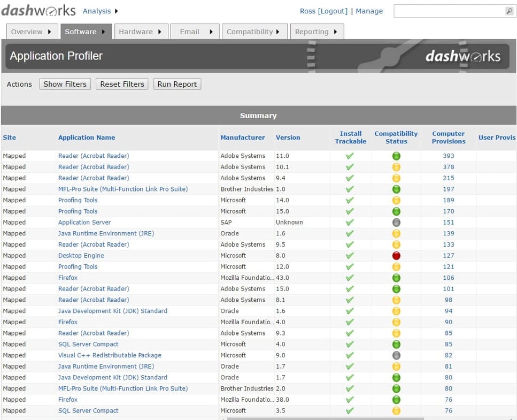The image size is (517, 420).
Task: Click the Reset Filters button
Action: point(122,84)
